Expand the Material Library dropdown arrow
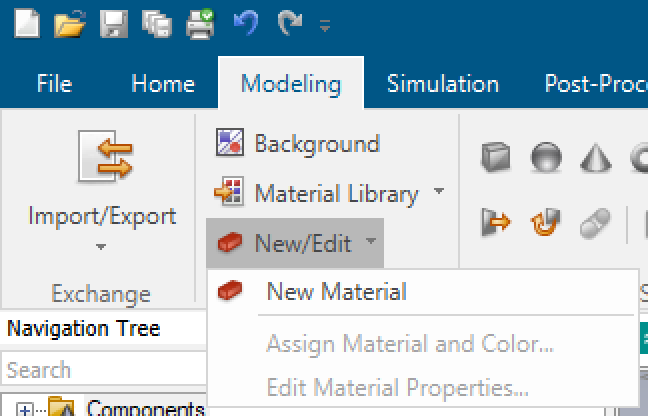The width and height of the screenshot is (648, 416). pyautogui.click(x=439, y=193)
